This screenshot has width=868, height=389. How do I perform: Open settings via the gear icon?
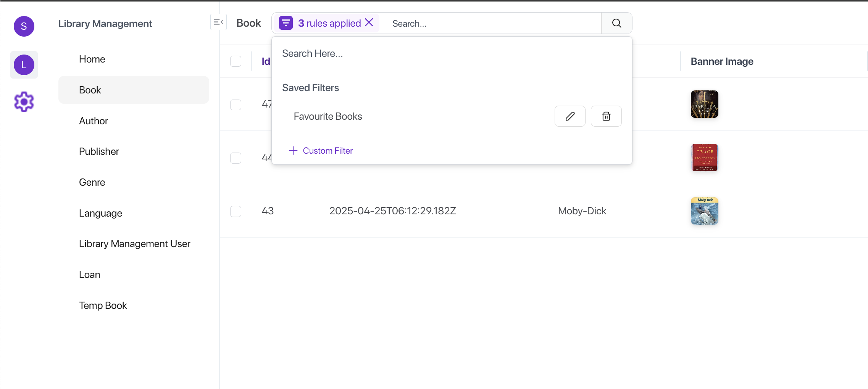pyautogui.click(x=24, y=102)
